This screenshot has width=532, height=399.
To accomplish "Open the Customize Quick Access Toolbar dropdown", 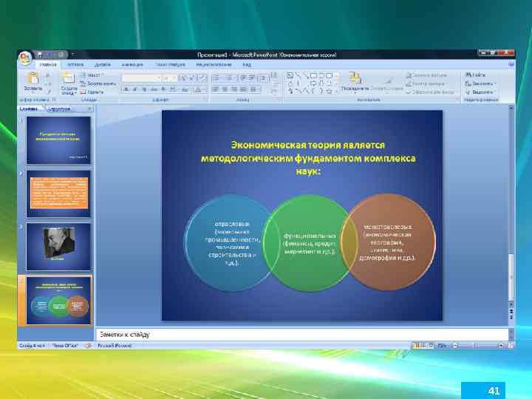I will tap(72, 55).
